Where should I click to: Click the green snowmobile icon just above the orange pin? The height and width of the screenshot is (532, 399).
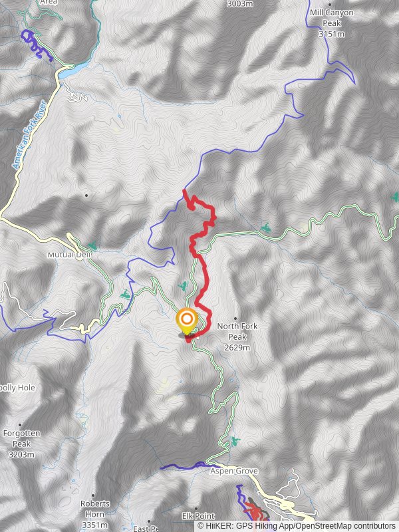tap(183, 287)
